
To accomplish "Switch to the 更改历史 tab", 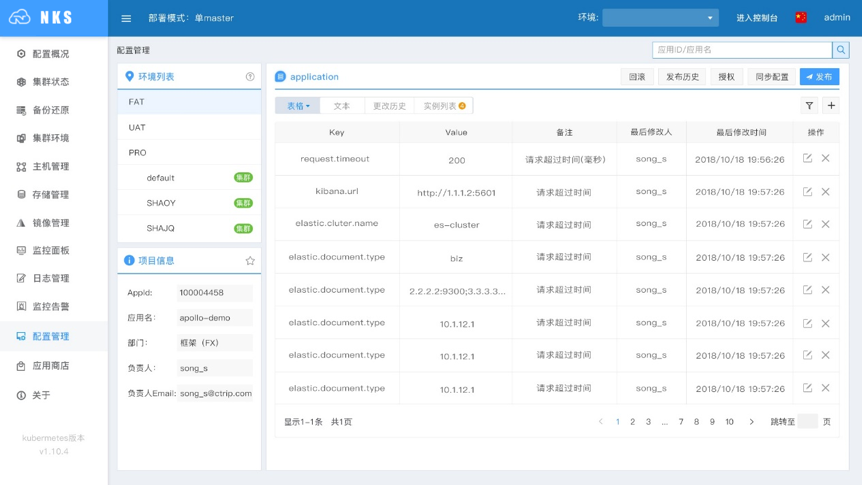I will 389,106.
